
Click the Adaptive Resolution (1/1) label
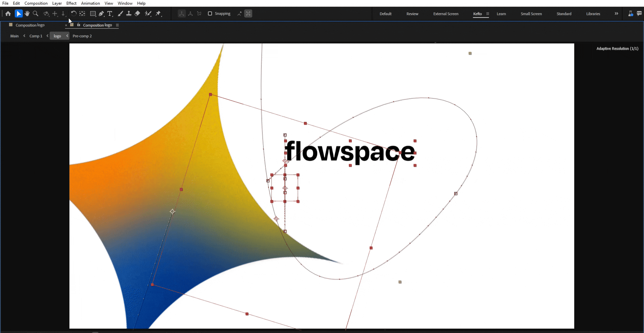click(617, 49)
